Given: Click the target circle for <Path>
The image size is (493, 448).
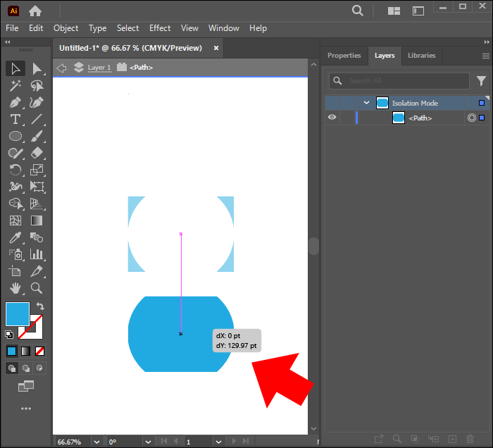Looking at the screenshot, I should (x=471, y=118).
